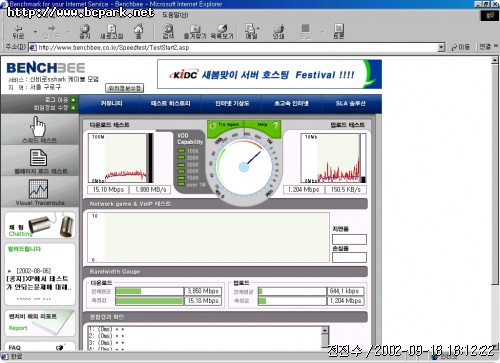500x363 pixels.
Task: Expand the address bar dropdown arrow
Action: 441,47
